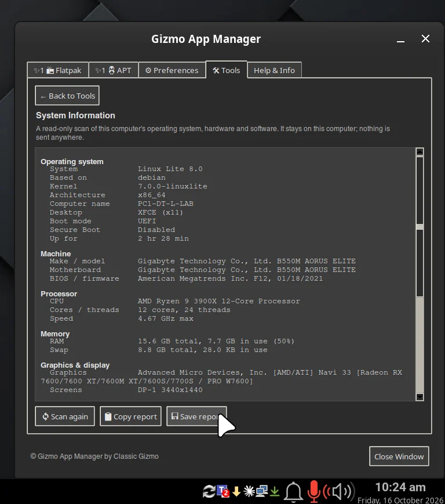Open the Teams tray icon with badge

223,491
